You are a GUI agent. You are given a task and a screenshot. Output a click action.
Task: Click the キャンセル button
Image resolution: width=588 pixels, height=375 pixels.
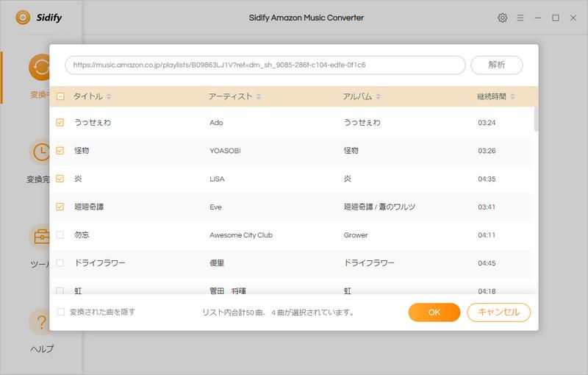(499, 312)
